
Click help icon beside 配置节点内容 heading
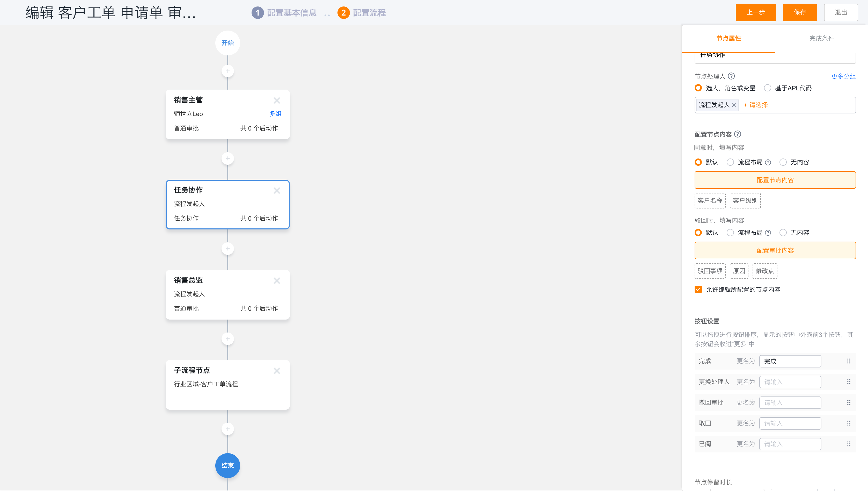point(737,134)
